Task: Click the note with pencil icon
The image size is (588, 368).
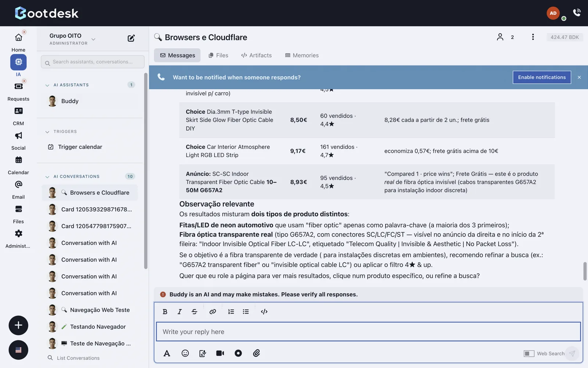Action: tap(202, 353)
